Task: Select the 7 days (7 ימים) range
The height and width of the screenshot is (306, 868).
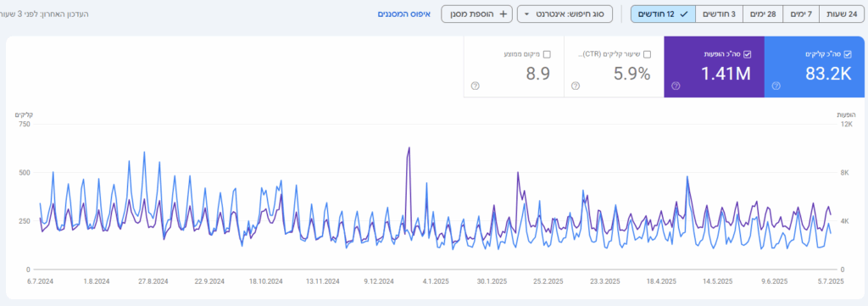Action: click(802, 14)
